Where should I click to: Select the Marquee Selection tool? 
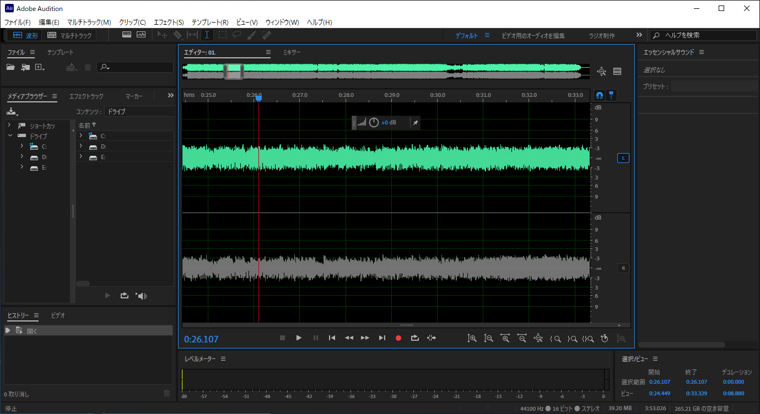(222, 35)
